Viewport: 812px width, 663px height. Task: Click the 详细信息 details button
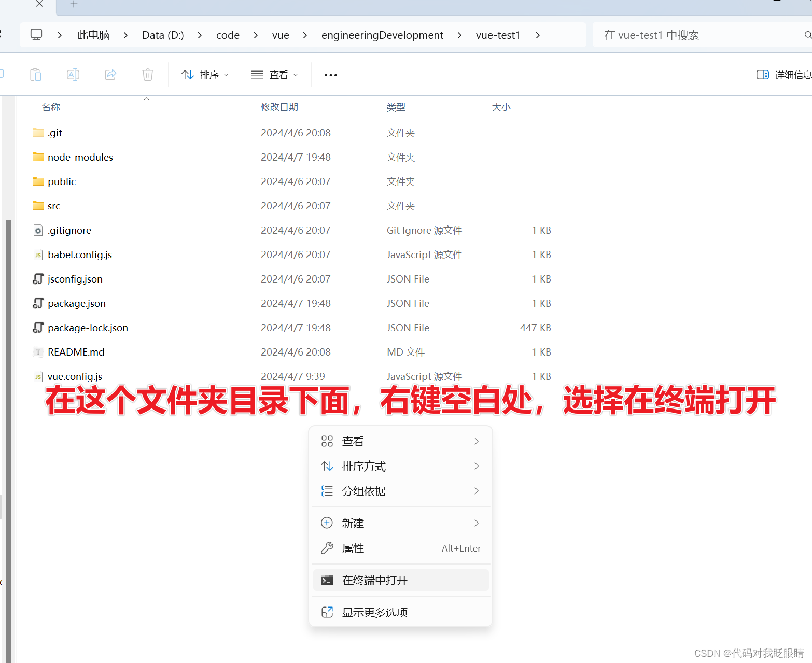(784, 75)
